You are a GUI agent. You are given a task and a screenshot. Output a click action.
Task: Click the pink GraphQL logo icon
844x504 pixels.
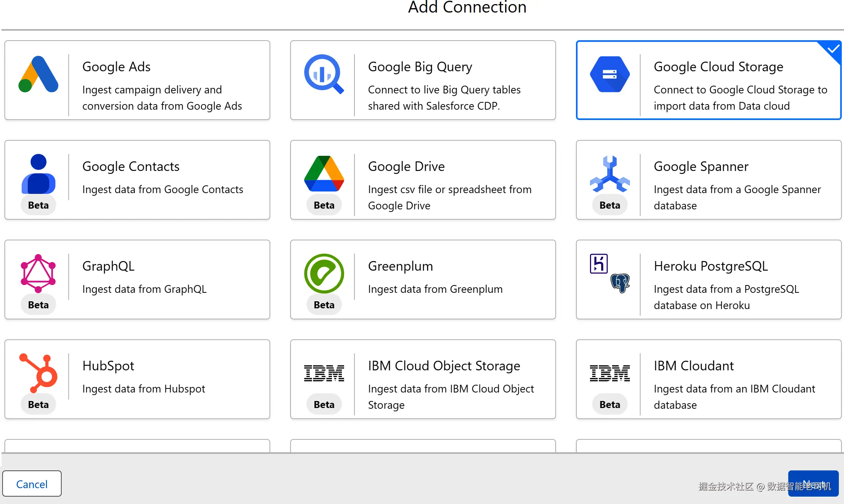(x=38, y=273)
